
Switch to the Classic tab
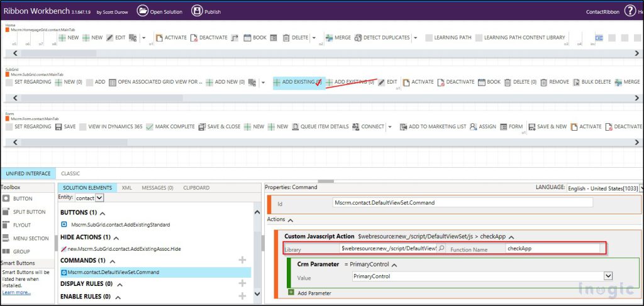click(70, 173)
